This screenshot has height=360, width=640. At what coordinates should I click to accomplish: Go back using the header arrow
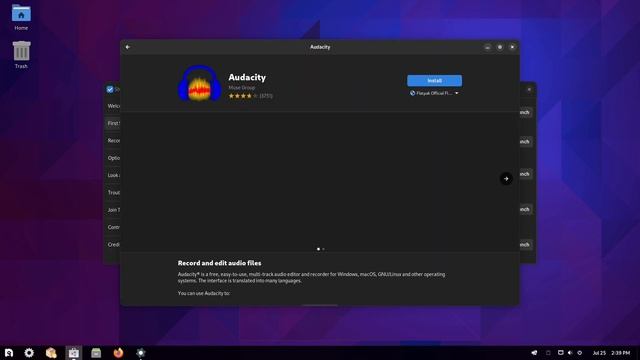tap(128, 47)
